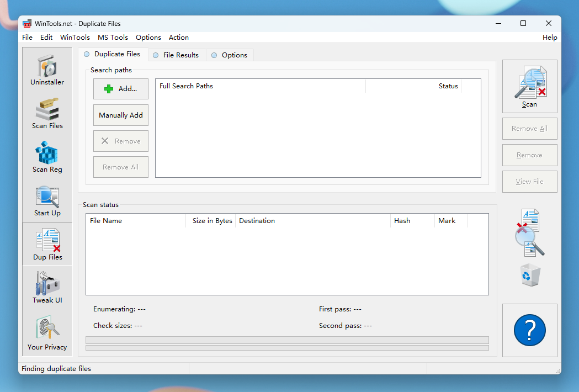Start the duplicate Scan with large Scan button
Image resolution: width=579 pixels, height=392 pixels.
pyautogui.click(x=529, y=87)
